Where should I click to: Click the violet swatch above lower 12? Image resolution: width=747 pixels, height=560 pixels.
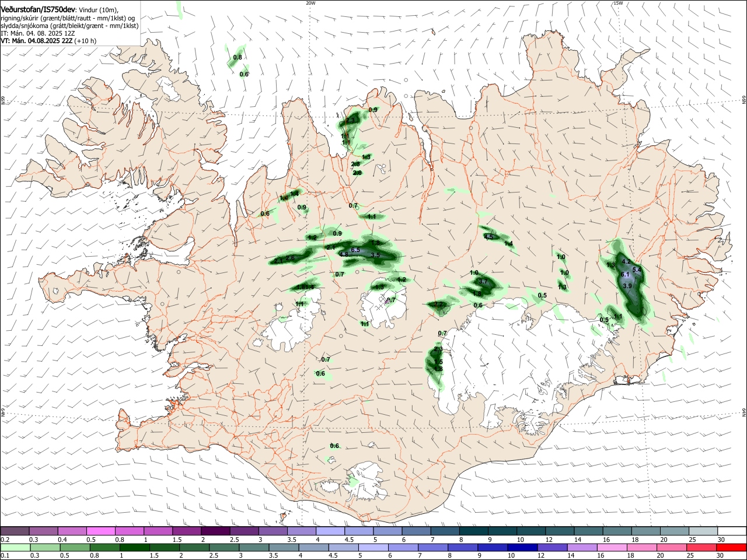pyautogui.click(x=551, y=547)
